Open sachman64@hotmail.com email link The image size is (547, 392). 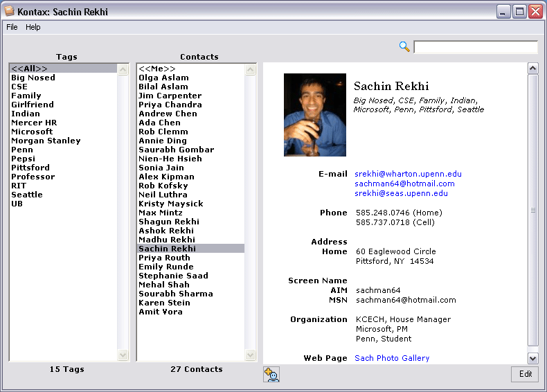tap(404, 184)
